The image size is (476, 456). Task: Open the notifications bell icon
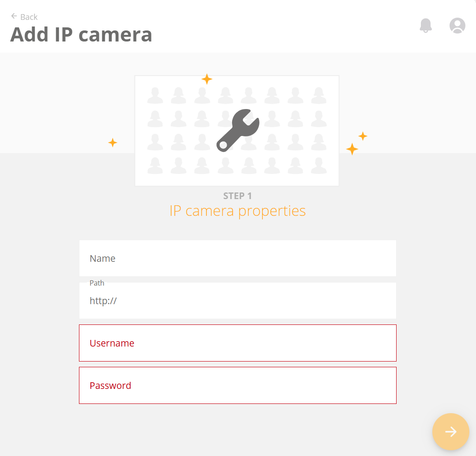426,26
